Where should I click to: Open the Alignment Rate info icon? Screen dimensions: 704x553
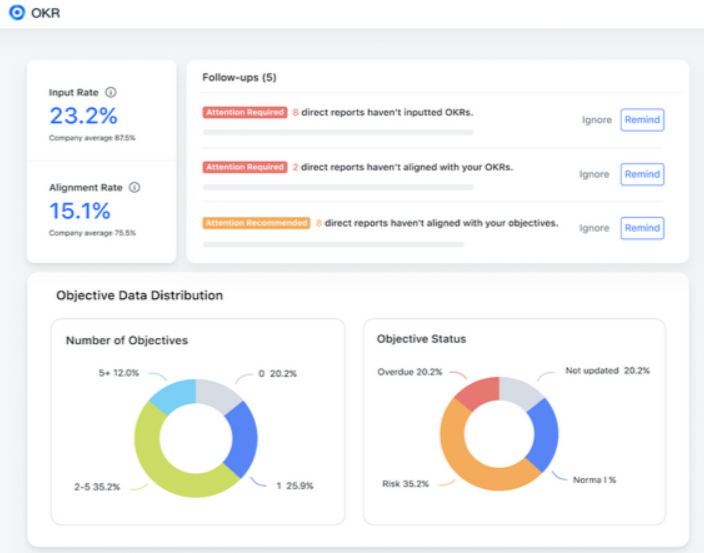[134, 187]
